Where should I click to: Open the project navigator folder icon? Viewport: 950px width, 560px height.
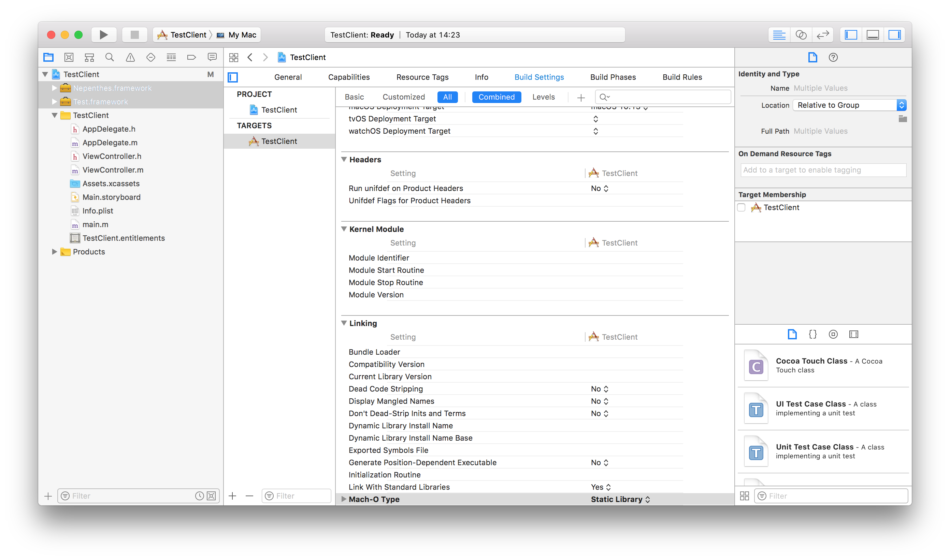pos(48,57)
